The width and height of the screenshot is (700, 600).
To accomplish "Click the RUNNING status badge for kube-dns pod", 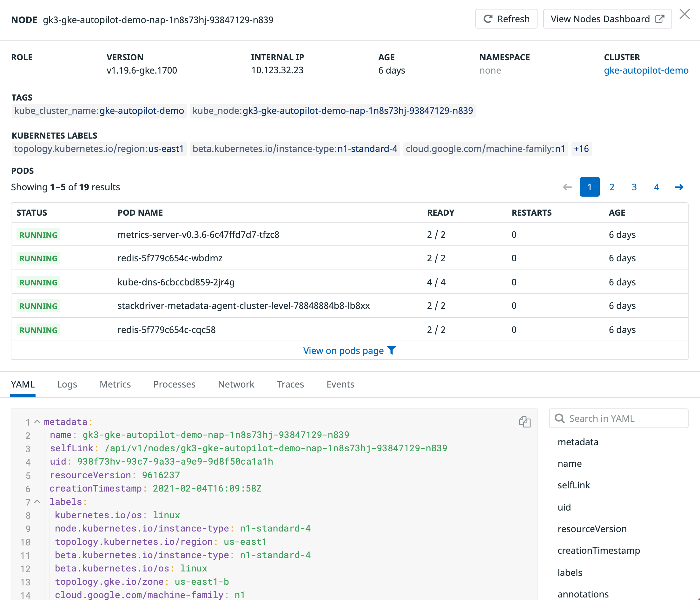I will (38, 282).
